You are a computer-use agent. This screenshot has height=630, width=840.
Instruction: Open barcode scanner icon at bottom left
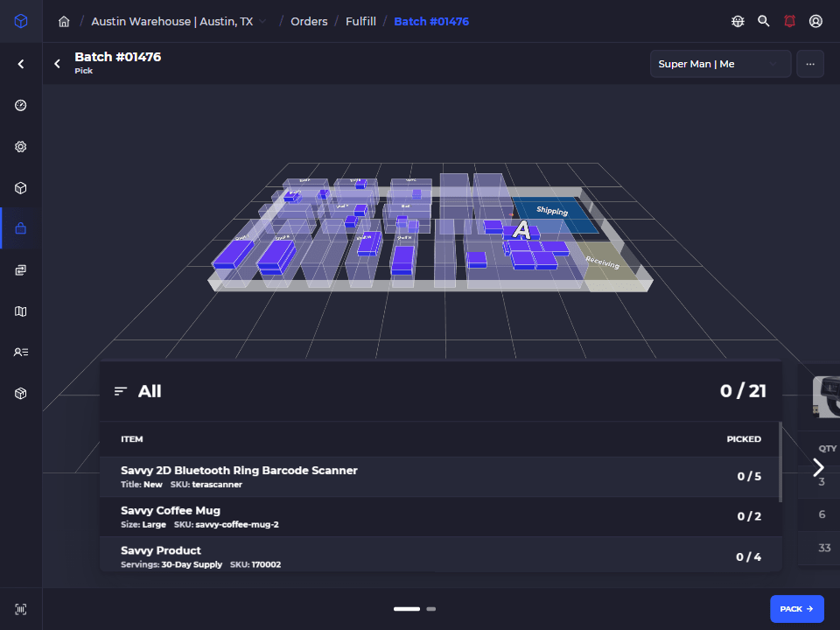pyautogui.click(x=21, y=609)
